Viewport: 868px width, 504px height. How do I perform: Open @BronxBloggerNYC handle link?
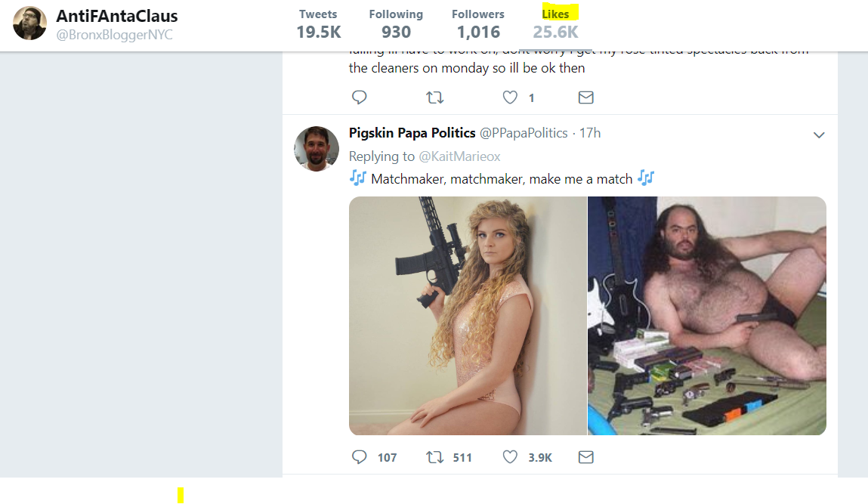tap(115, 35)
